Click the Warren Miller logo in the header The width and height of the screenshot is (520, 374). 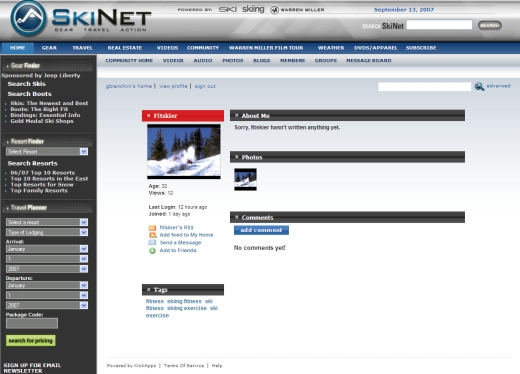(x=297, y=10)
